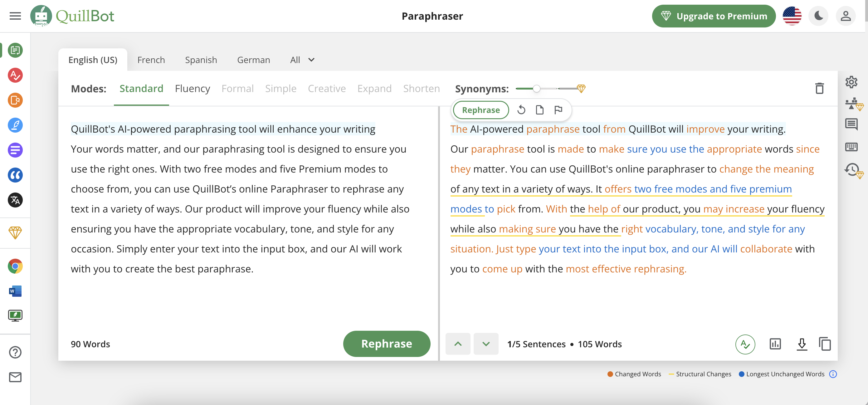Open the Grammar Checker sidebar icon
The image size is (868, 405).
15,75
